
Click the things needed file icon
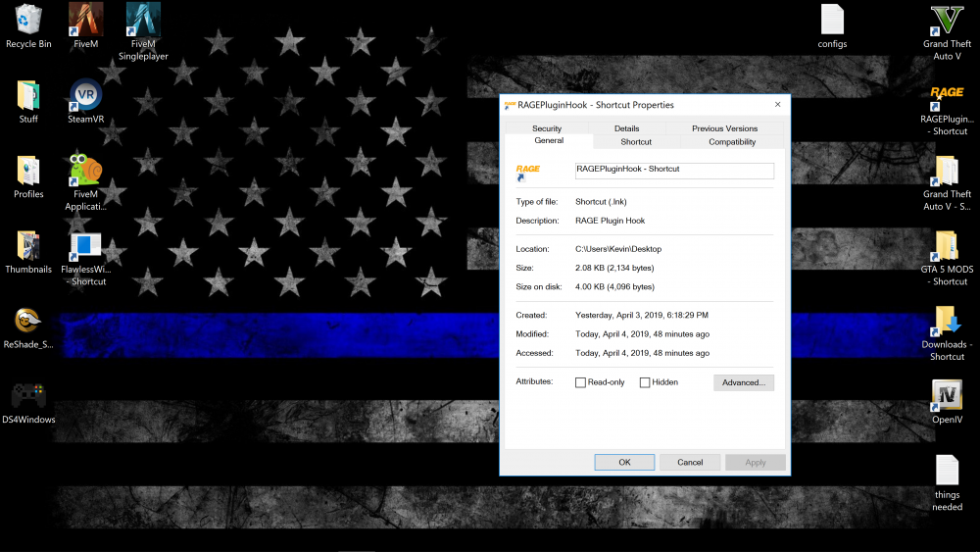947,470
